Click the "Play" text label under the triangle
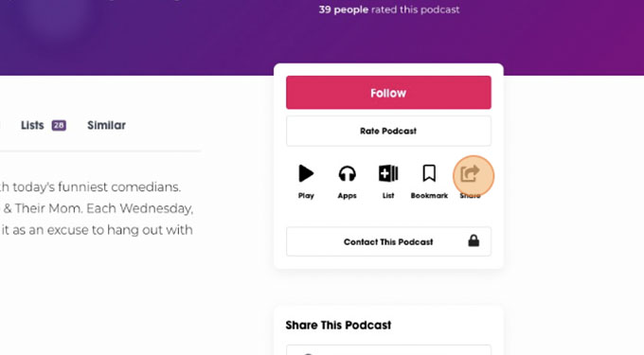The image size is (644, 355). (306, 196)
